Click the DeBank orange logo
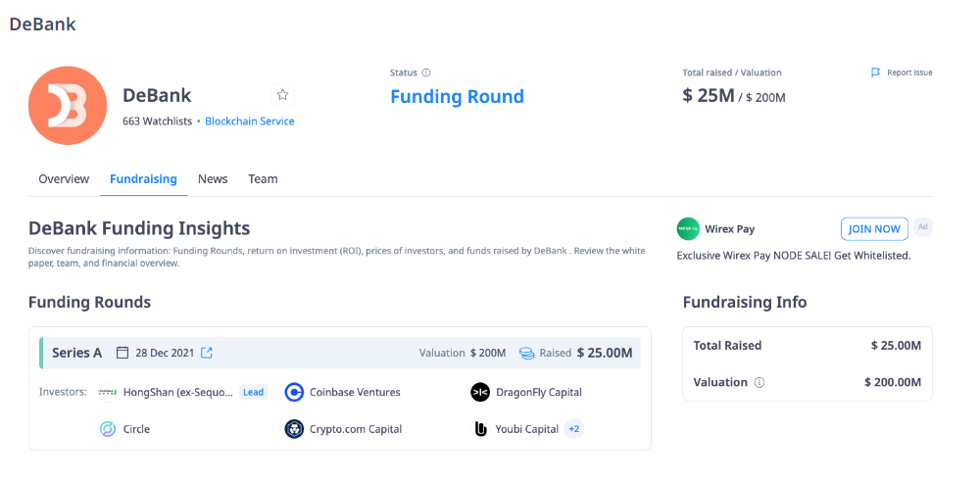 [x=68, y=106]
